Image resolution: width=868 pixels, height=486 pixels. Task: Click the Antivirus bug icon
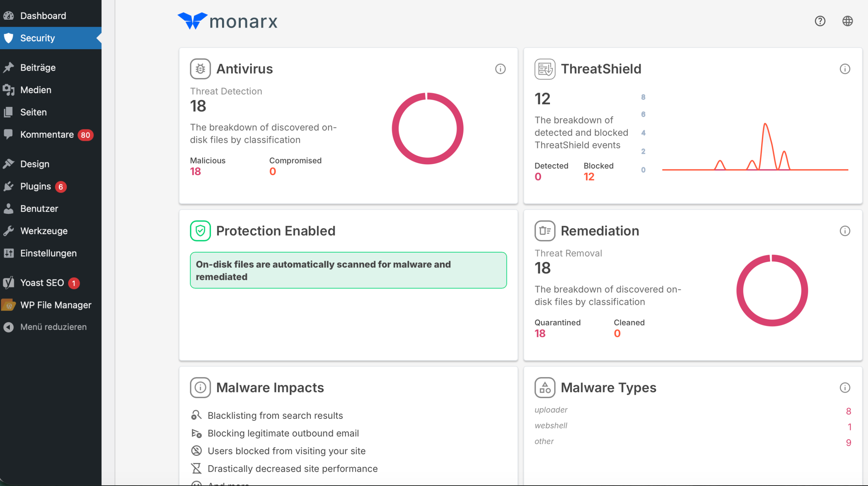pyautogui.click(x=200, y=69)
